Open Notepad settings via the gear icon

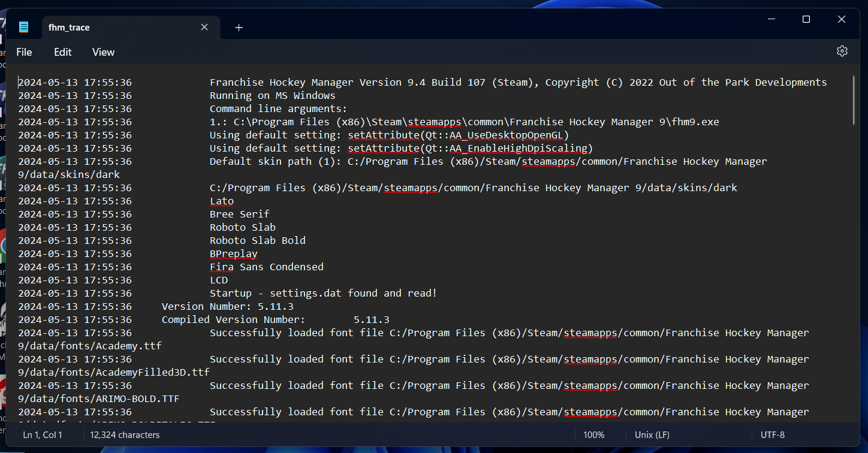842,52
